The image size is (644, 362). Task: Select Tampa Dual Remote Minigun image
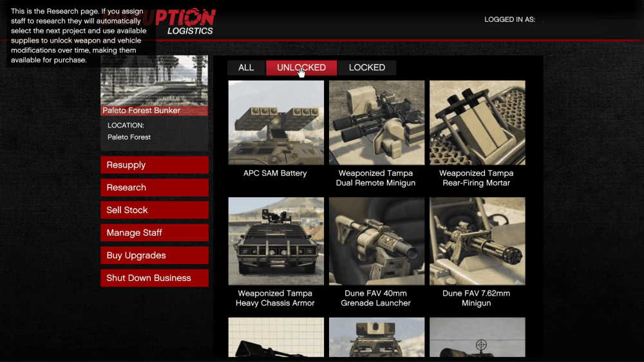[377, 122]
